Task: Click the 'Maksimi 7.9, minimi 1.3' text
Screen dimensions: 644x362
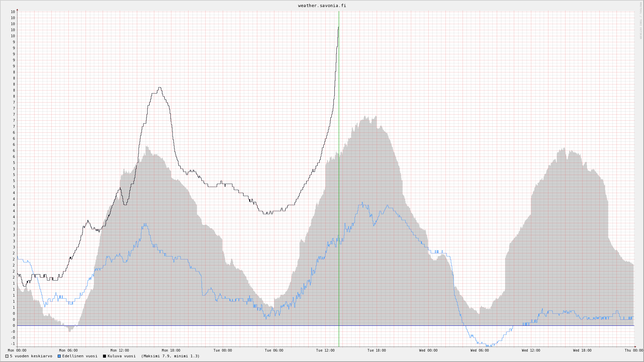Action: coord(170,356)
